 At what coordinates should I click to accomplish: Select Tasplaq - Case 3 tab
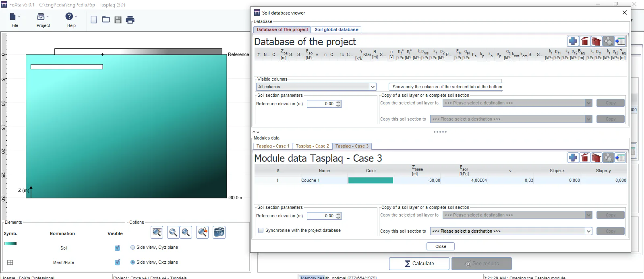(x=352, y=146)
